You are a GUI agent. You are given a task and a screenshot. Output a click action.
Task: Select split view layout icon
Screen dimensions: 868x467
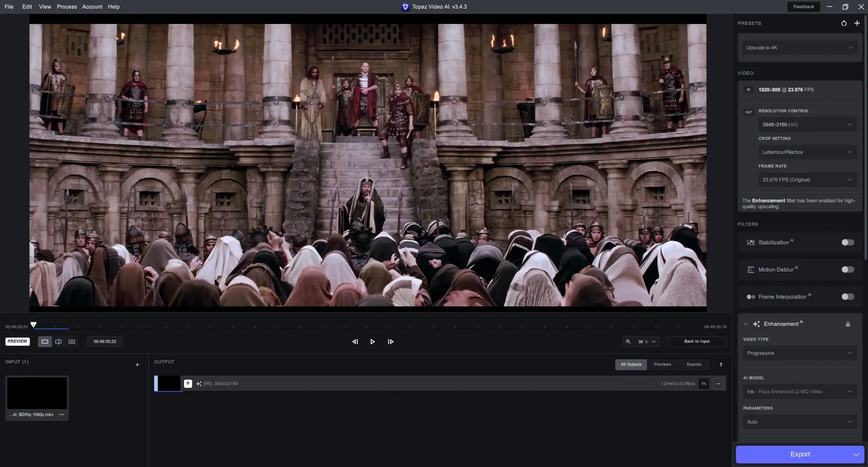tap(58, 342)
